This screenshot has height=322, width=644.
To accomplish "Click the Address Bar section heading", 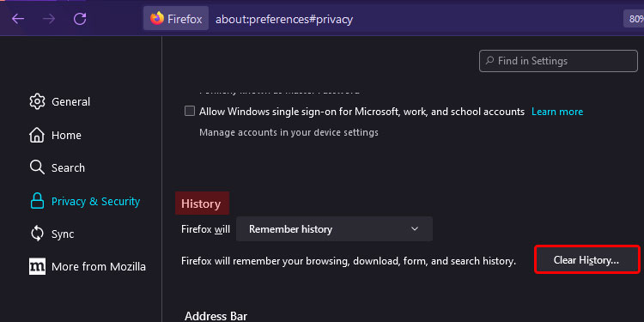I will pyautogui.click(x=216, y=316).
